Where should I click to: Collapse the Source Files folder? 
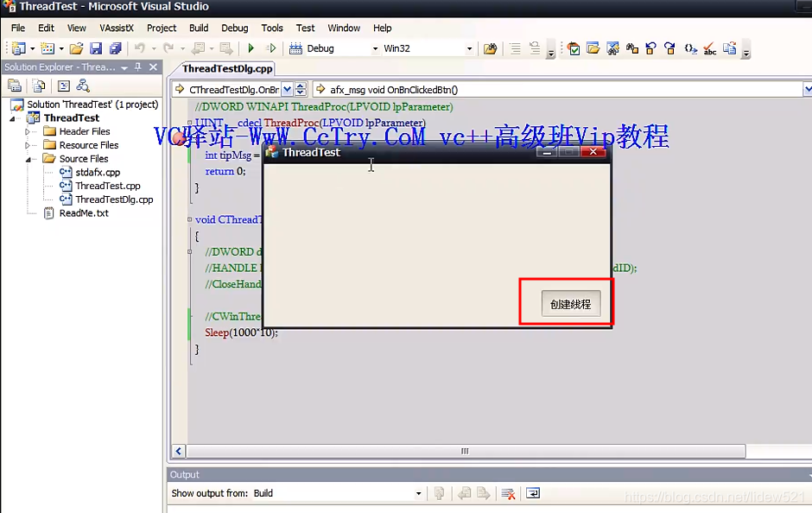point(28,160)
